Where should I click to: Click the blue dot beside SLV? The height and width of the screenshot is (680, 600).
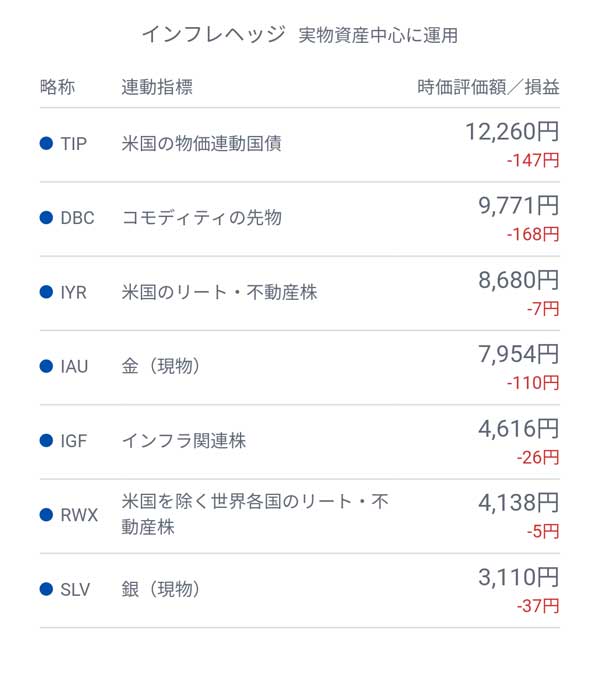(x=46, y=590)
